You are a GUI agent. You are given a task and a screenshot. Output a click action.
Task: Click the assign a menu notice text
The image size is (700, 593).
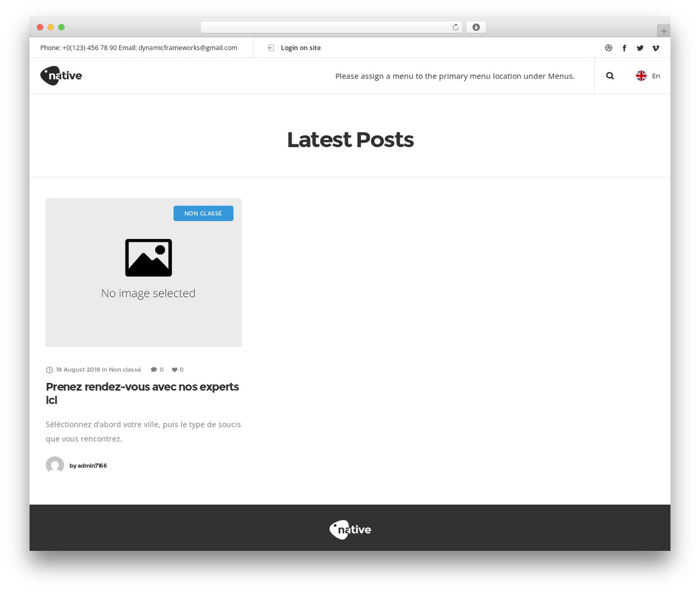click(x=455, y=76)
